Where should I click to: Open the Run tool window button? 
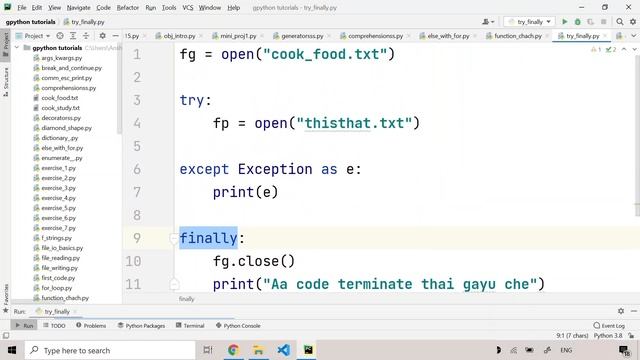pos(24,326)
